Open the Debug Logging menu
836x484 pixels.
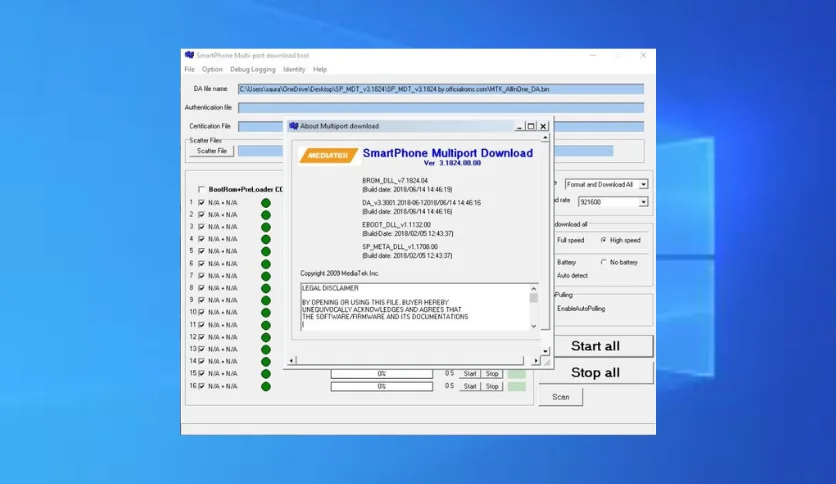click(x=253, y=69)
